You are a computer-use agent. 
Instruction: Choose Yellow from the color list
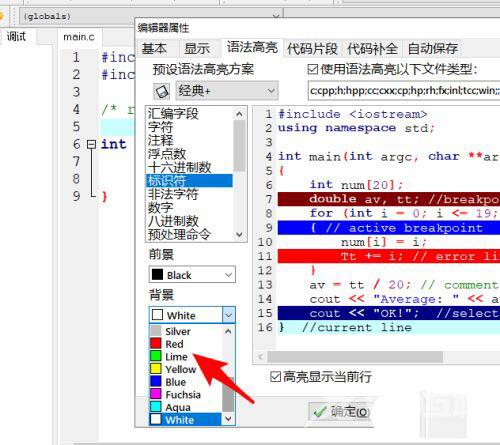click(x=185, y=369)
